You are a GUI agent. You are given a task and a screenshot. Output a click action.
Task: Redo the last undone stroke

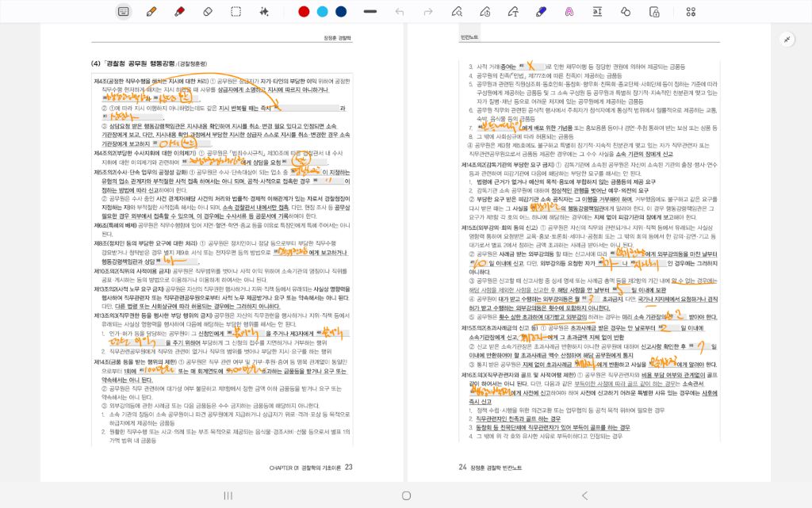coord(428,11)
